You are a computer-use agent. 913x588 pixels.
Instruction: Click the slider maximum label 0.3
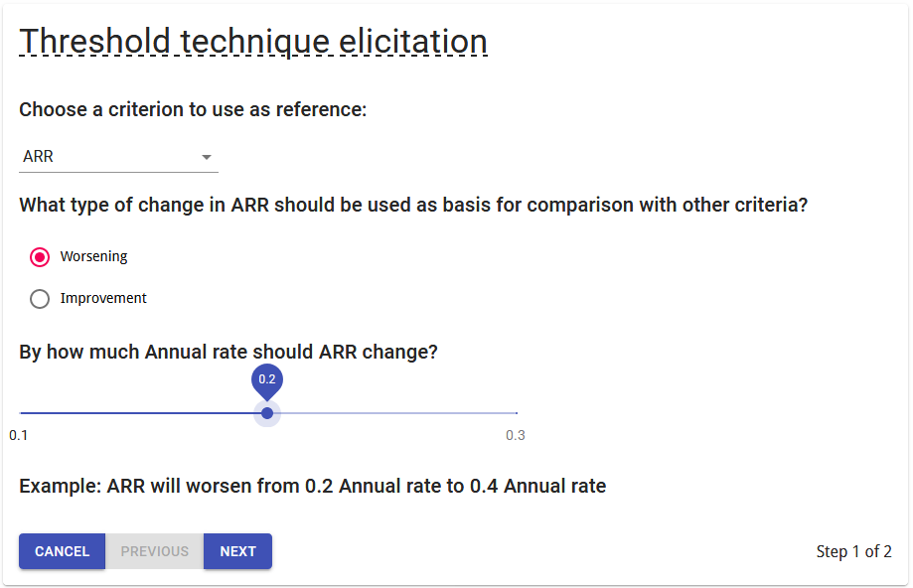tap(516, 435)
